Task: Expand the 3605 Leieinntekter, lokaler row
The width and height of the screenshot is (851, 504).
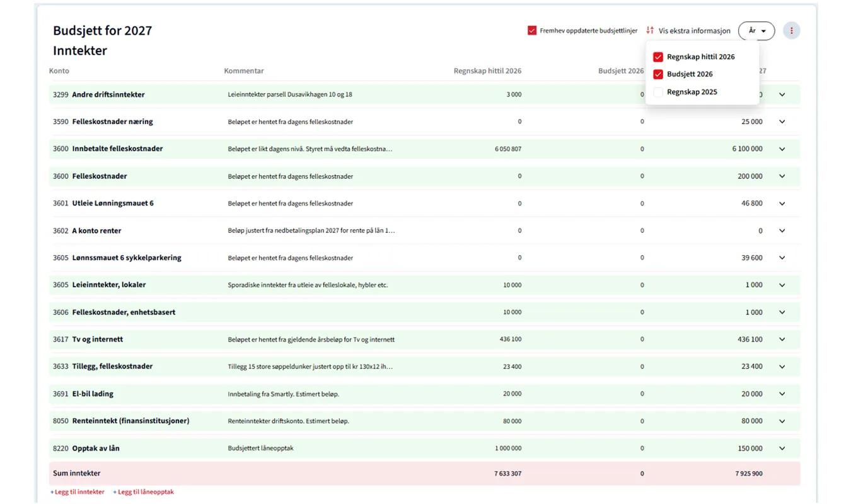Action: [x=782, y=285]
